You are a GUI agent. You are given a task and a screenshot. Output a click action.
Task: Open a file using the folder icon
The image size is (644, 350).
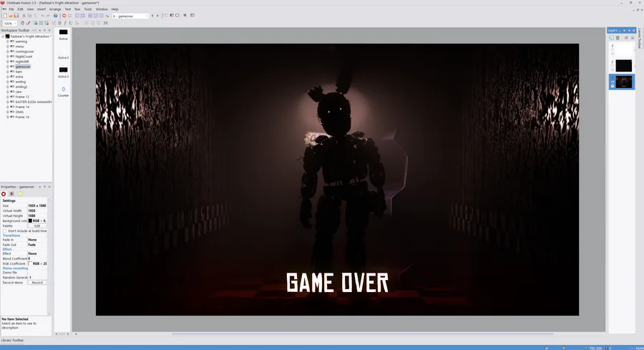(x=11, y=16)
